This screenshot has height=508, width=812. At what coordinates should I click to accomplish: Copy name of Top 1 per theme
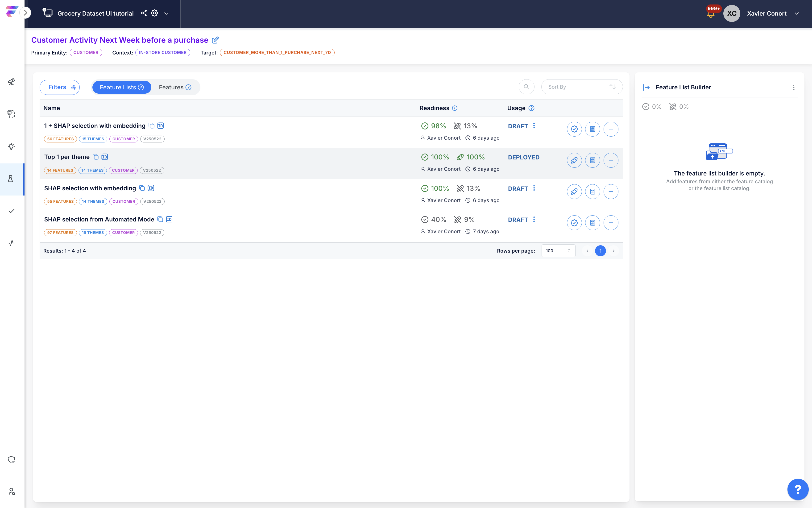click(96, 157)
